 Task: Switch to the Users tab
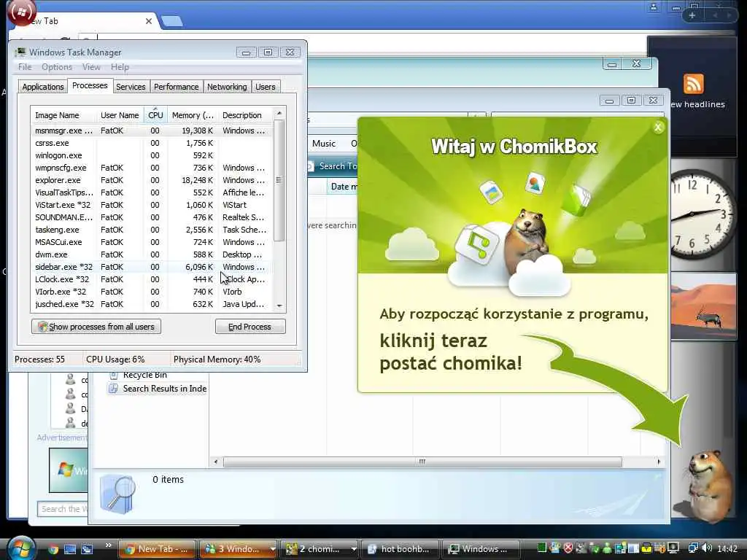tap(266, 87)
